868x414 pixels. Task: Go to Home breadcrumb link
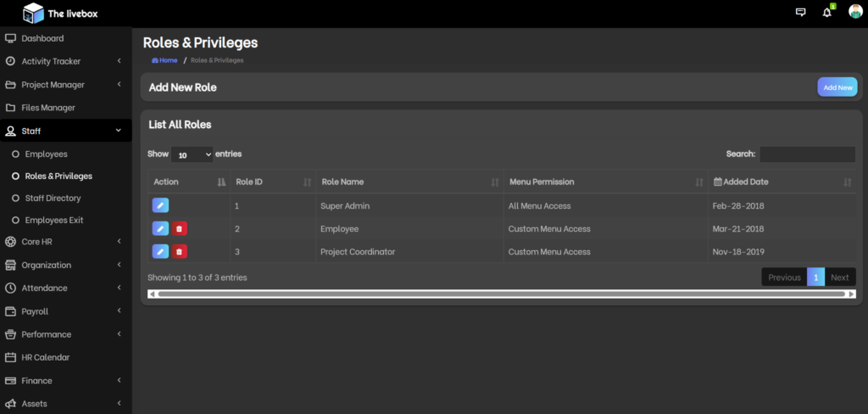click(x=165, y=60)
